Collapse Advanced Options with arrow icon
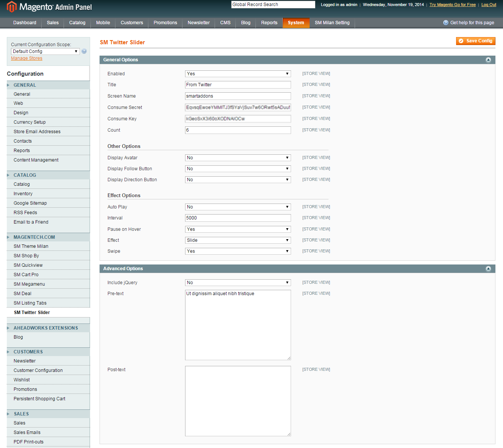 (488, 269)
